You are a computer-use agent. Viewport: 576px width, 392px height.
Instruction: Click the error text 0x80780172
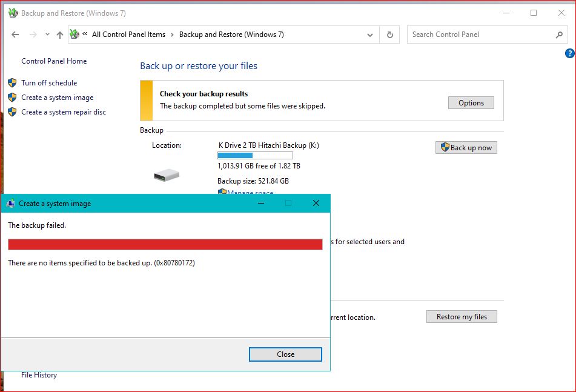[174, 263]
